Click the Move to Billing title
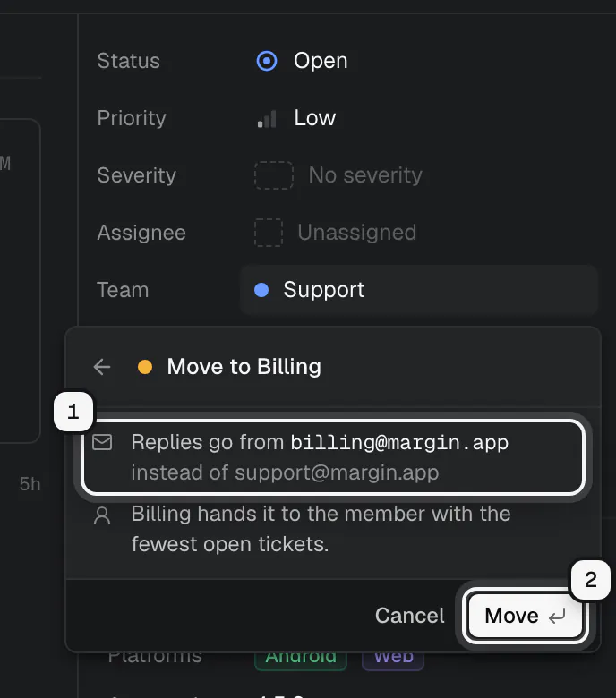This screenshot has width=616, height=698. [244, 367]
